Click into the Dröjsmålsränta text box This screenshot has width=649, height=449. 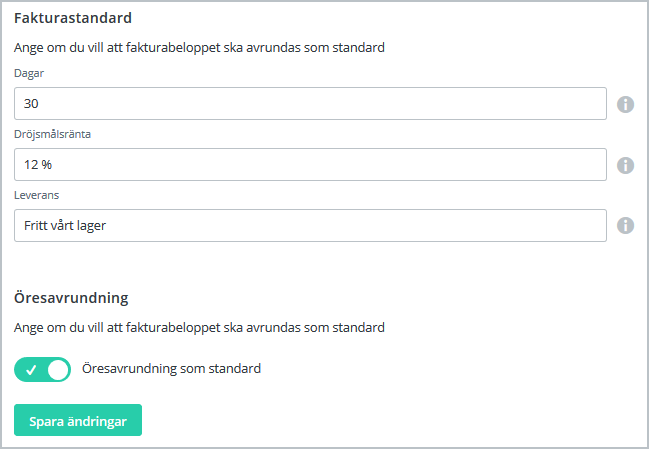pyautogui.click(x=310, y=165)
